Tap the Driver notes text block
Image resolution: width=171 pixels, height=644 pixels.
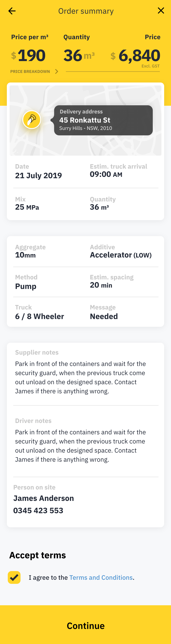click(x=81, y=445)
